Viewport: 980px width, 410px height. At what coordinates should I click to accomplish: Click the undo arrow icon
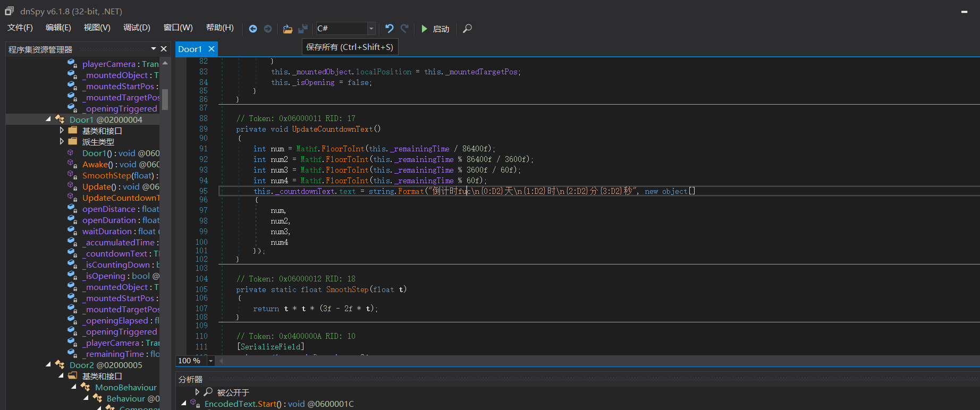click(390, 29)
